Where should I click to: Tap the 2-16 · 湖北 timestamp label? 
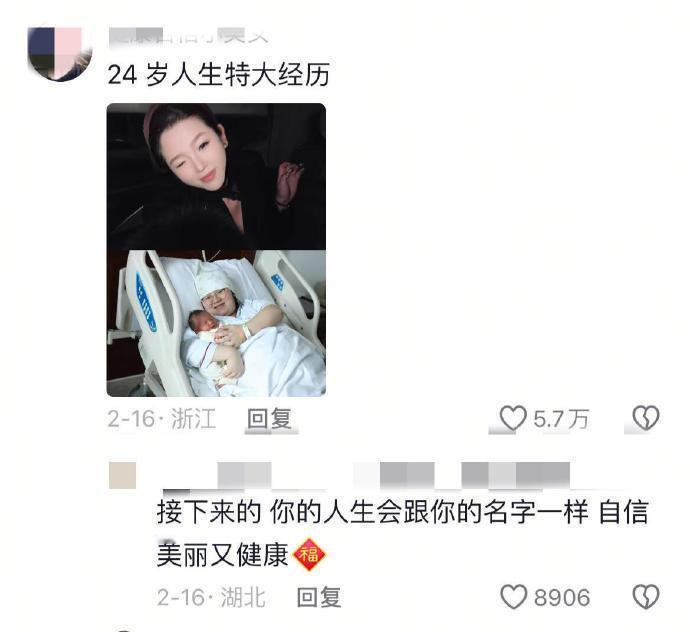click(211, 597)
